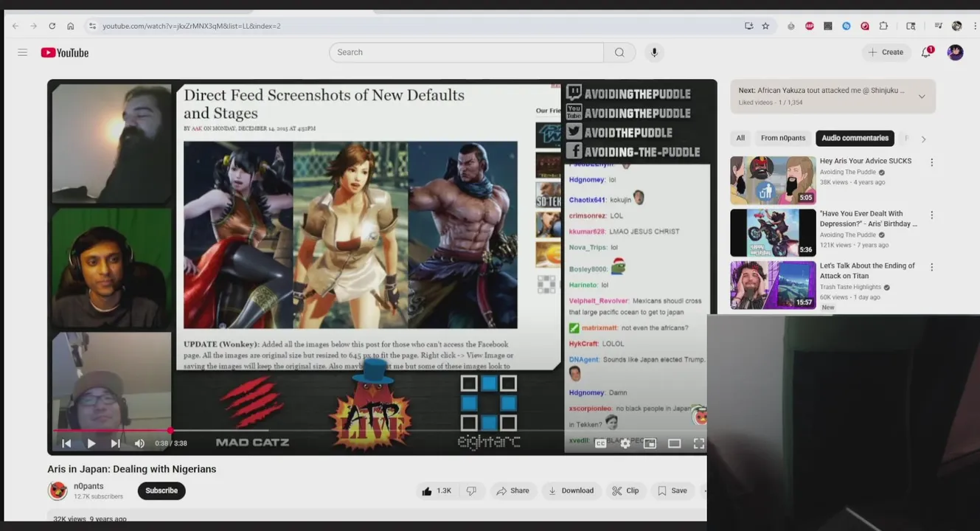Image resolution: width=980 pixels, height=531 pixels.
Task: Reload the page
Action: [x=52, y=26]
